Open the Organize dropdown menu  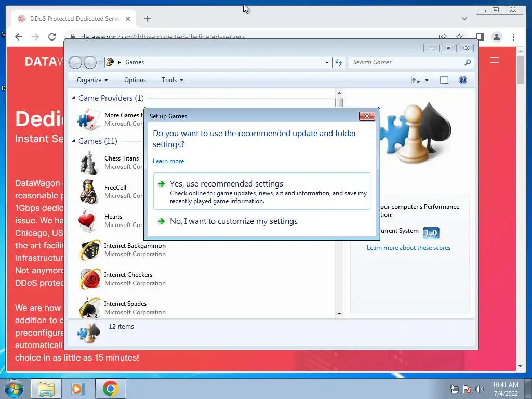(92, 80)
